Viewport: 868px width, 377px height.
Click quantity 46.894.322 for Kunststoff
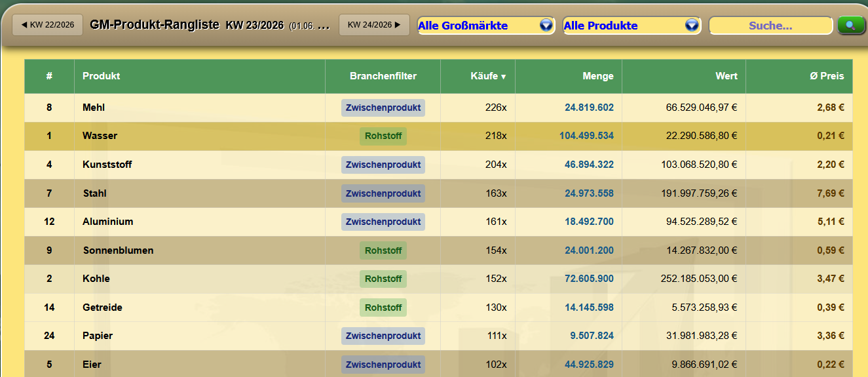(x=589, y=165)
